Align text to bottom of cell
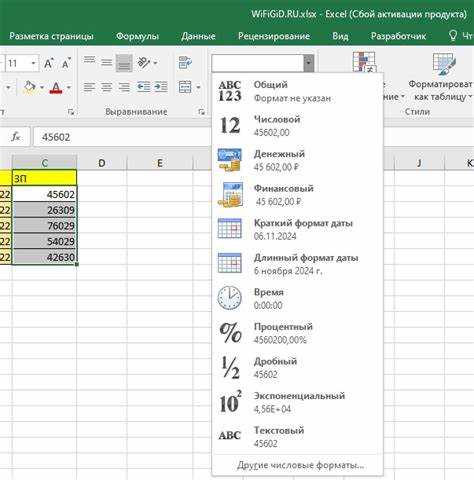474x480 pixels. point(124,63)
